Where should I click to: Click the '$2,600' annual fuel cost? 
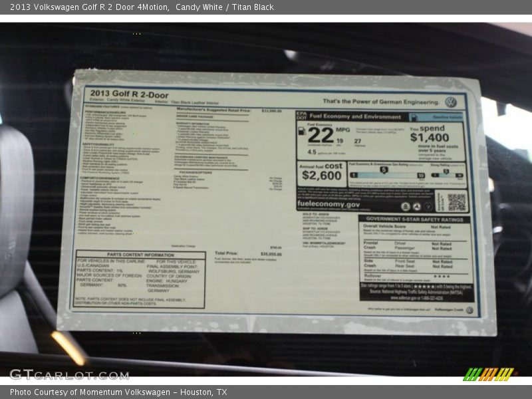321,176
